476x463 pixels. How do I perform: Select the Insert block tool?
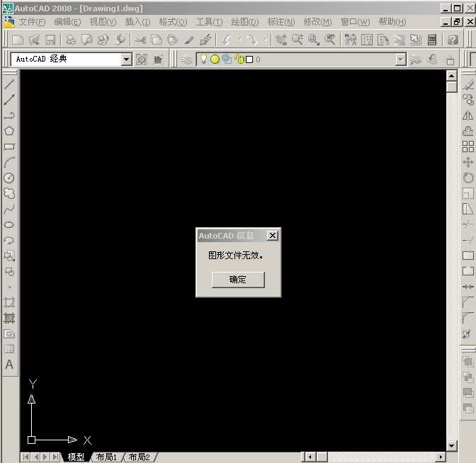pos(9,256)
